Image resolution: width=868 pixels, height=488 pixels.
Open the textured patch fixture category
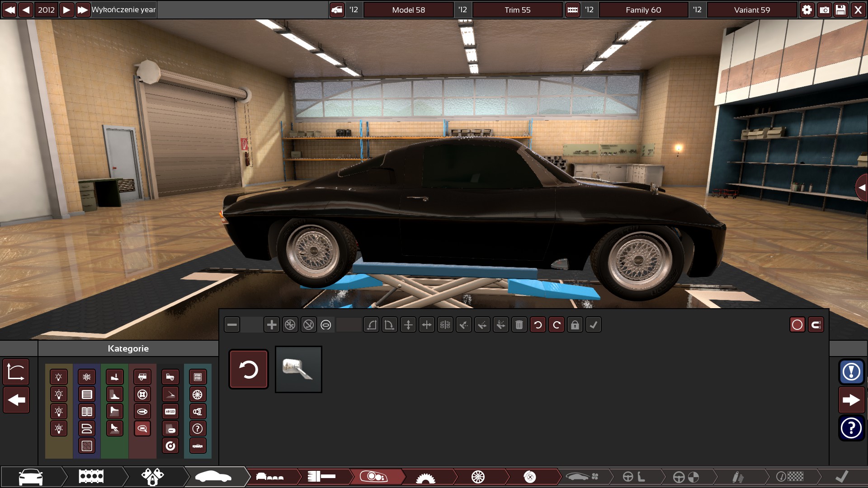pos(87,446)
